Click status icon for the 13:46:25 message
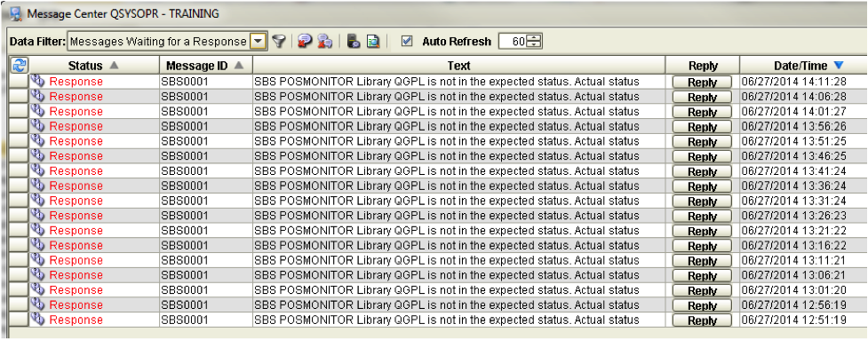Screen dimensions: 868x340 tap(37, 155)
